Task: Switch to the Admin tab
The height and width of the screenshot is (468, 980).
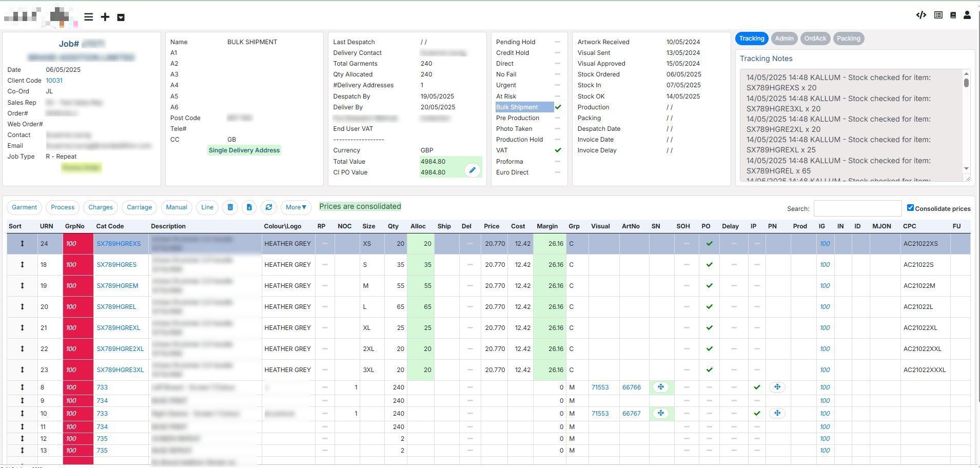Action: click(784, 38)
